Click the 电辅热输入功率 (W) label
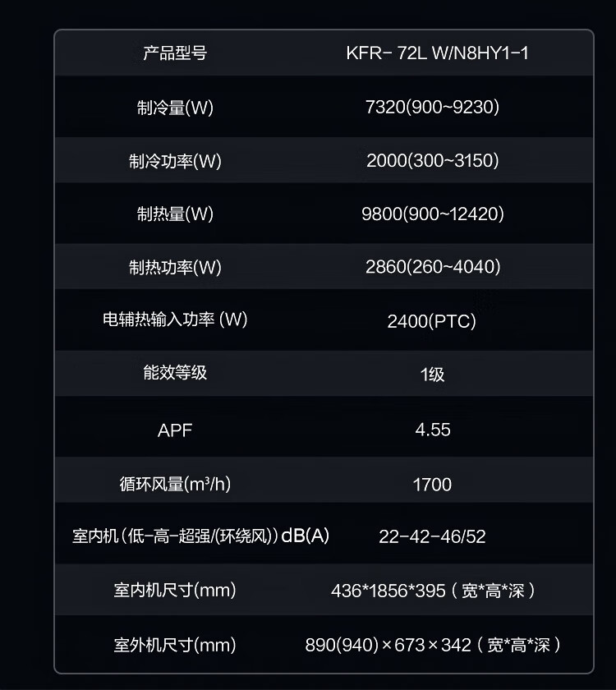 click(x=175, y=320)
